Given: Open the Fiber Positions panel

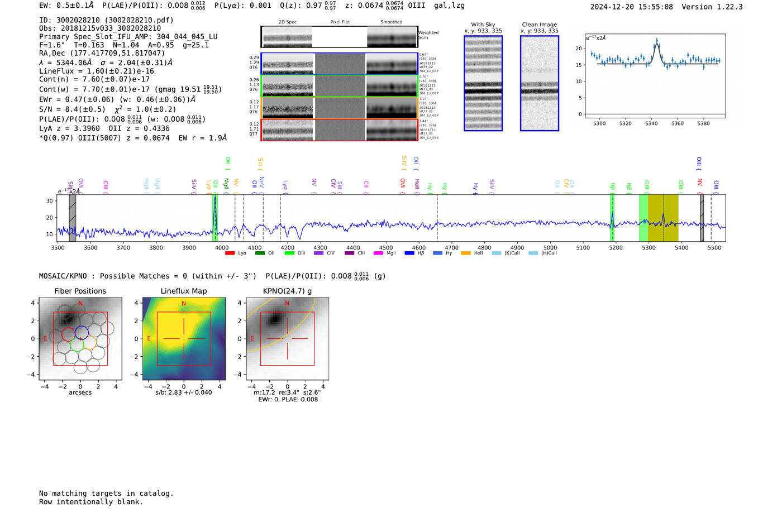Looking at the screenshot, I should [x=80, y=339].
